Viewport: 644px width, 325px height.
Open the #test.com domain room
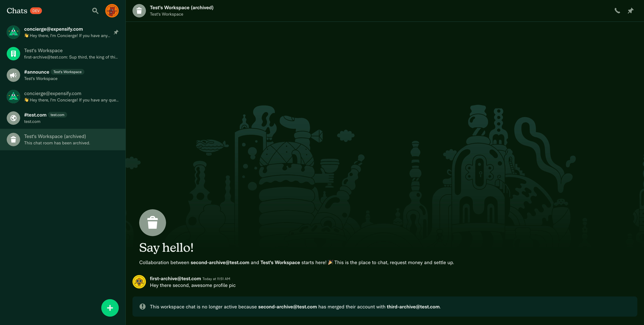[63, 118]
